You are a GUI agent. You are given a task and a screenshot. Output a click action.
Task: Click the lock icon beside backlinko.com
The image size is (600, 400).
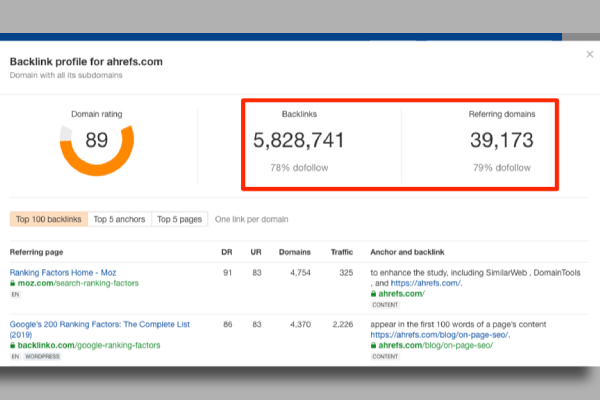point(13,345)
